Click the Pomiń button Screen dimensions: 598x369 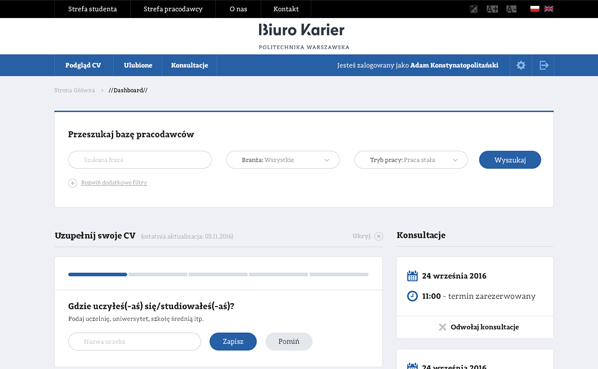tap(289, 342)
